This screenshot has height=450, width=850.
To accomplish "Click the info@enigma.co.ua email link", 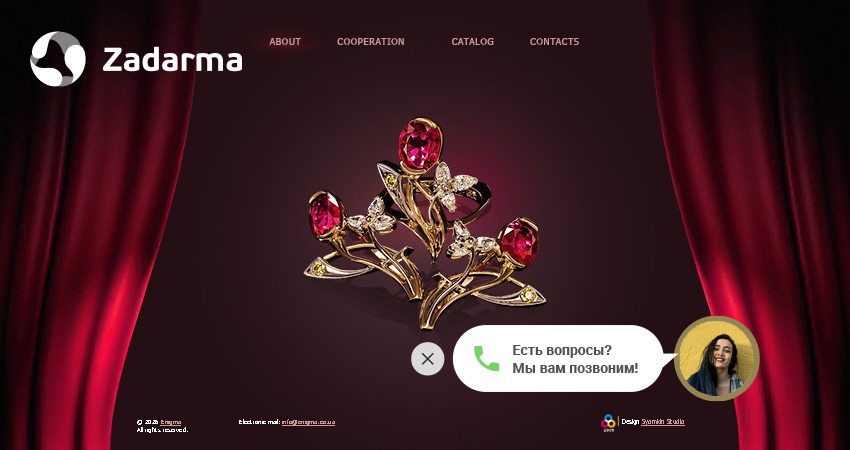I will (x=308, y=422).
